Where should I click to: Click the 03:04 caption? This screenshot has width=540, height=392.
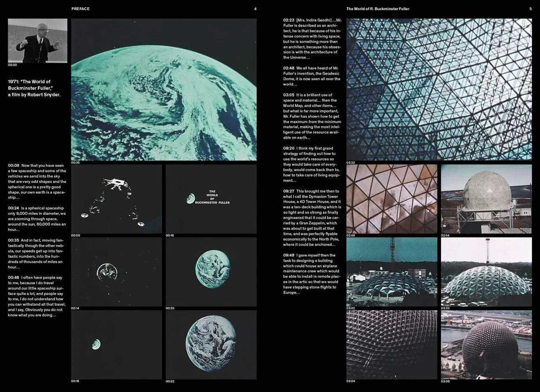pyautogui.click(x=351, y=381)
